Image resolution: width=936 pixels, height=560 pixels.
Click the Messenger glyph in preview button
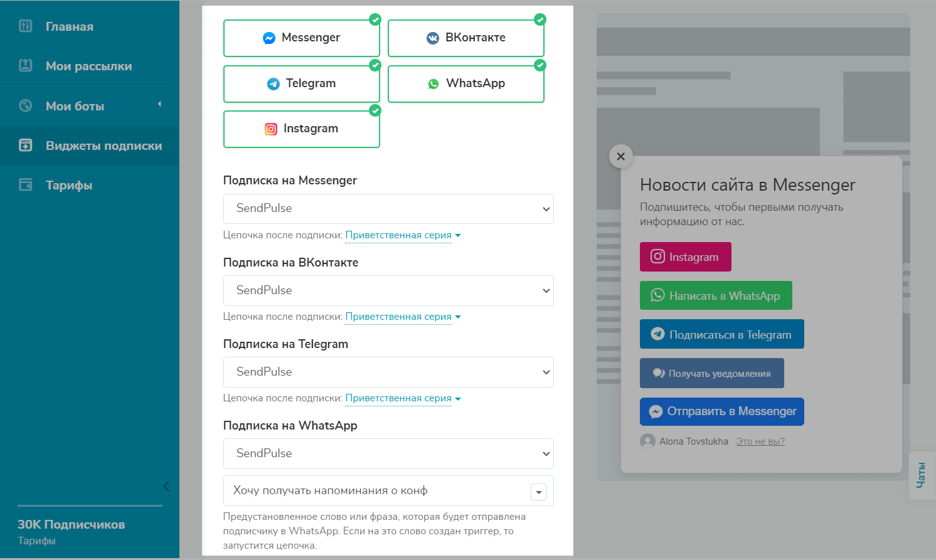coord(656,411)
